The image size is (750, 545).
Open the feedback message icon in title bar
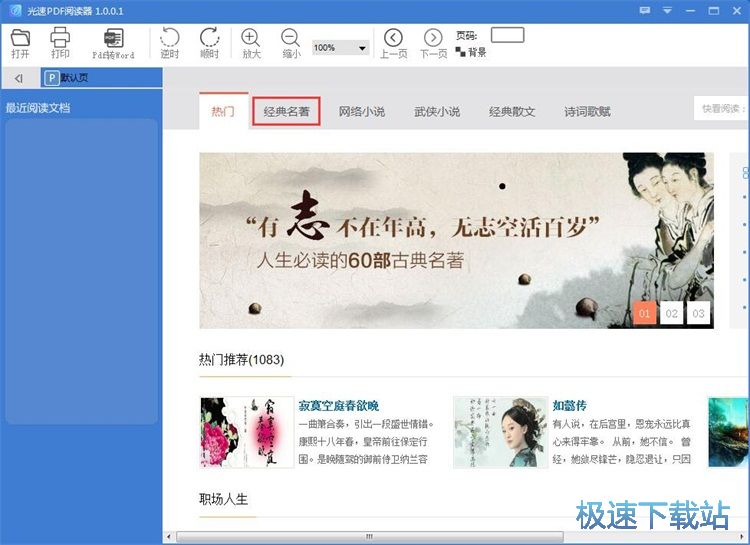pyautogui.click(x=645, y=11)
